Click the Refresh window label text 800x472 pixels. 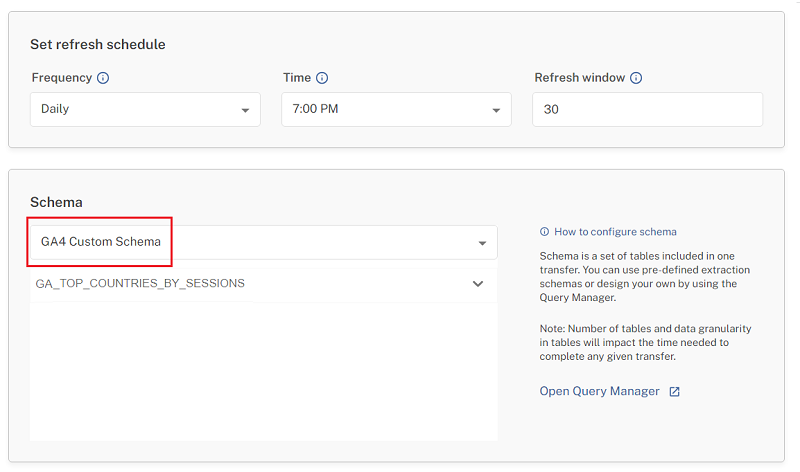click(x=580, y=78)
